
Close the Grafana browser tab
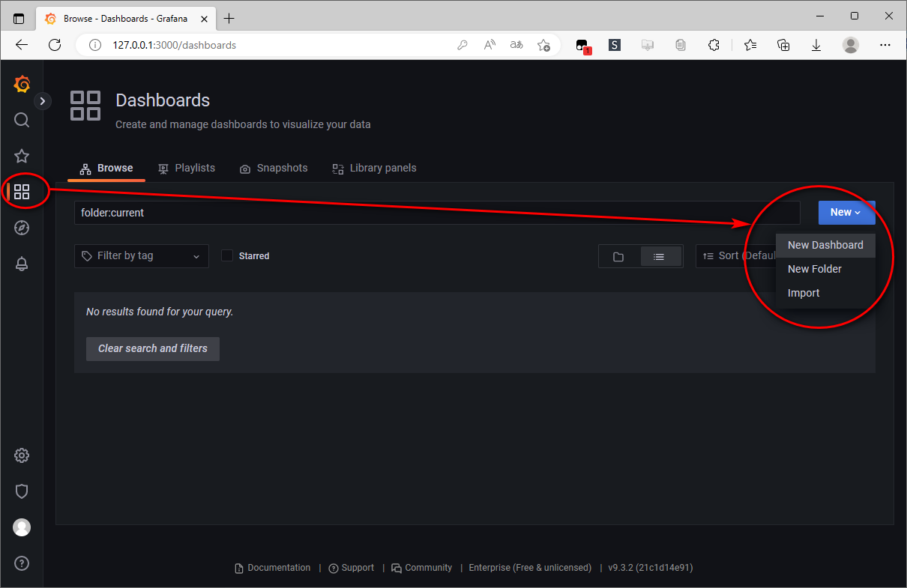pyautogui.click(x=203, y=18)
